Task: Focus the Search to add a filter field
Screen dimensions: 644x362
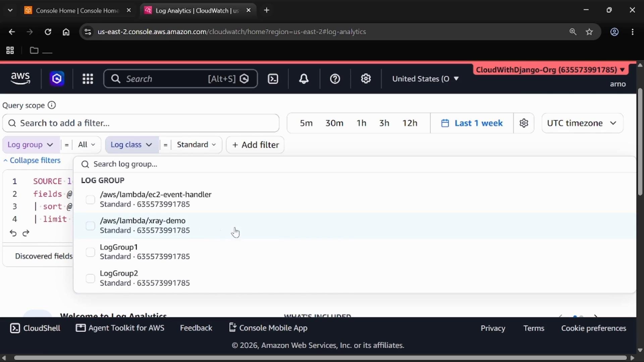Action: click(x=141, y=123)
